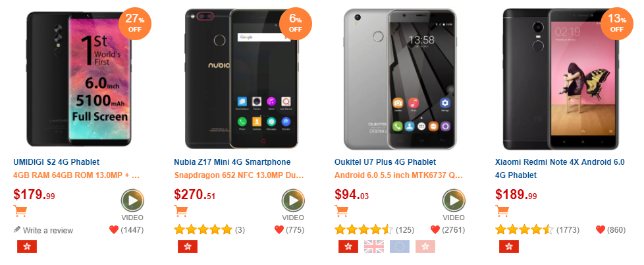Image resolution: width=644 pixels, height=265 pixels.
Task: Favorite the Nubia Z17 Mini heart
Action: click(x=279, y=229)
